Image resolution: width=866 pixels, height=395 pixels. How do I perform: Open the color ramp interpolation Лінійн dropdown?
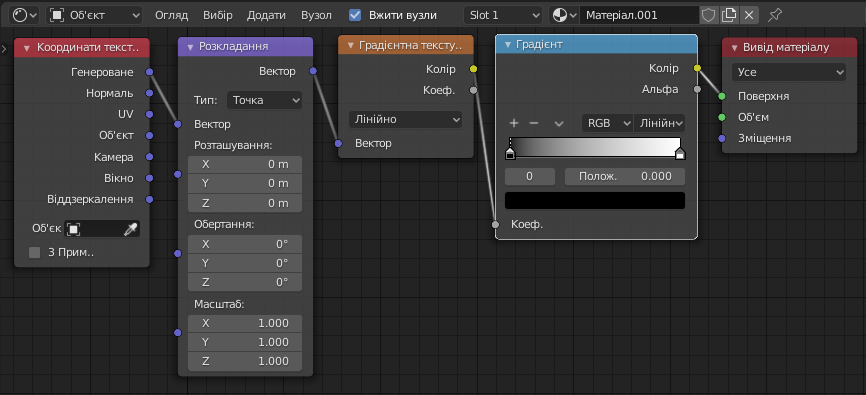click(659, 123)
